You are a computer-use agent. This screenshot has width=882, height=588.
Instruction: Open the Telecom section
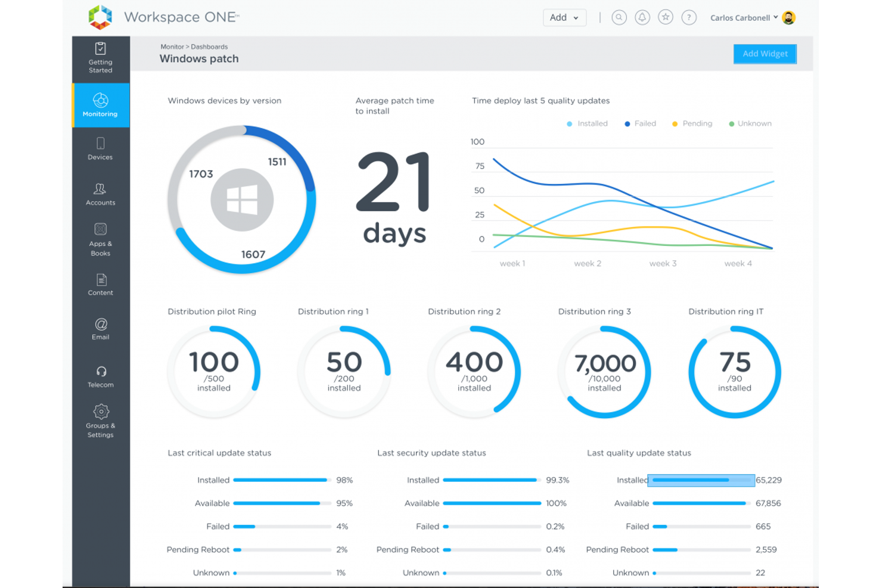(100, 374)
